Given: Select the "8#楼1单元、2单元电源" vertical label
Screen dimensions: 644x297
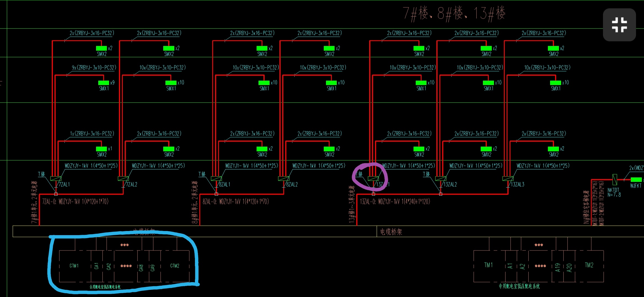Looking at the screenshot, I should [x=195, y=202].
